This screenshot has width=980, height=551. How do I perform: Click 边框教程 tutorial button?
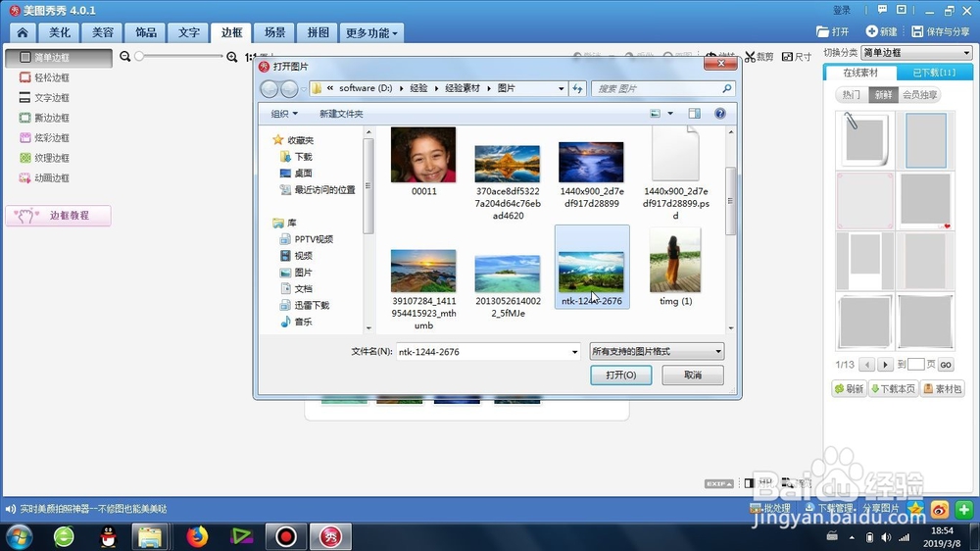click(58, 215)
